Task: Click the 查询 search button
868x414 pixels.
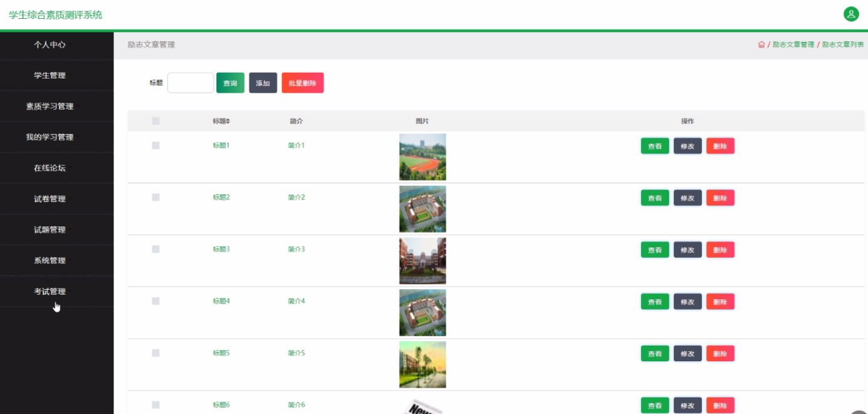Action: coord(230,83)
